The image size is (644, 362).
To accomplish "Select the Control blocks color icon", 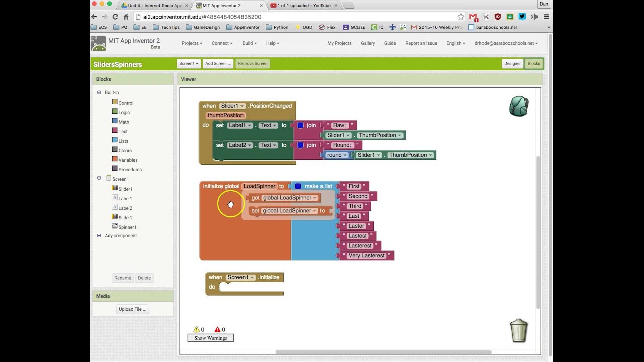I will click(x=115, y=102).
